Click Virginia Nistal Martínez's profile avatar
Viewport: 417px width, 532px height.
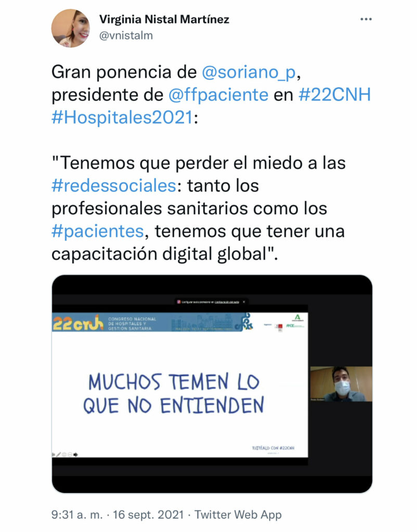coord(71,28)
